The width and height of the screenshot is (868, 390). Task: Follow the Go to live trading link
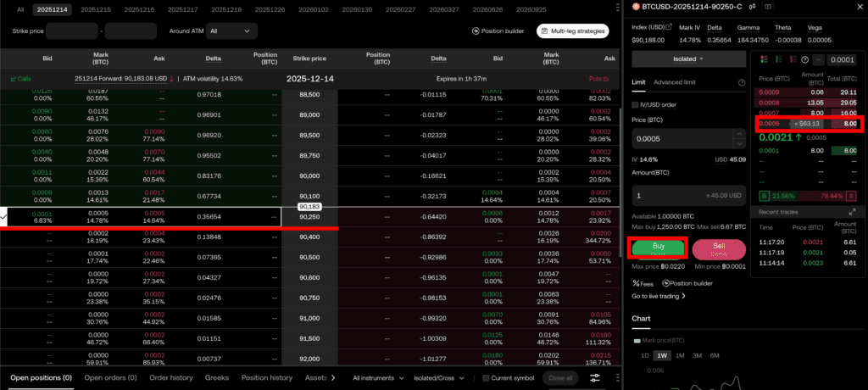(x=659, y=297)
